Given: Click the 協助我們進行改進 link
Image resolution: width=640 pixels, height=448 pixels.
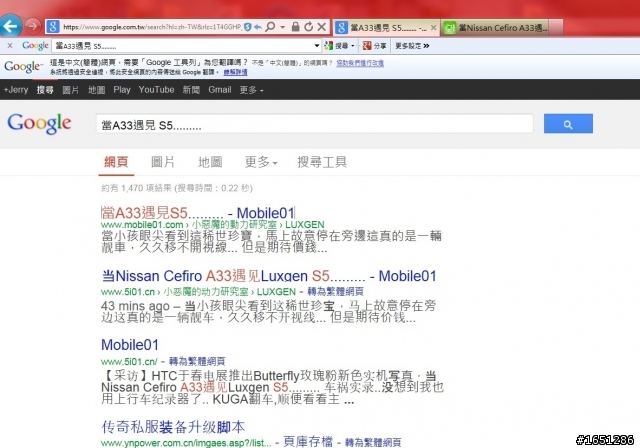Looking at the screenshot, I should (x=360, y=63).
